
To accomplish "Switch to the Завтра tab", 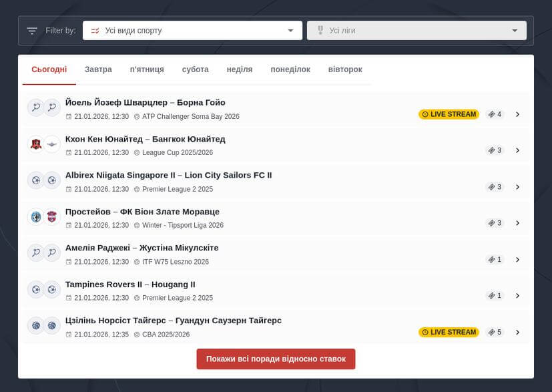I will [x=98, y=69].
